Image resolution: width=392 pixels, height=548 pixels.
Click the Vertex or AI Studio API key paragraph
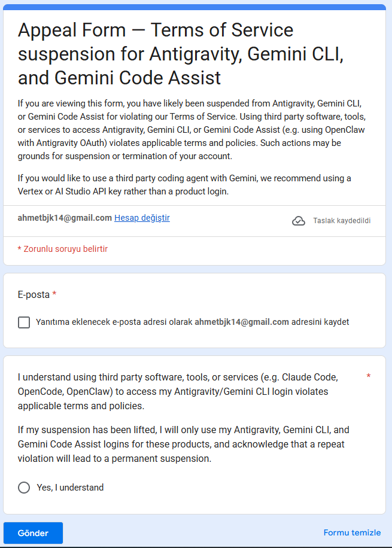(184, 185)
